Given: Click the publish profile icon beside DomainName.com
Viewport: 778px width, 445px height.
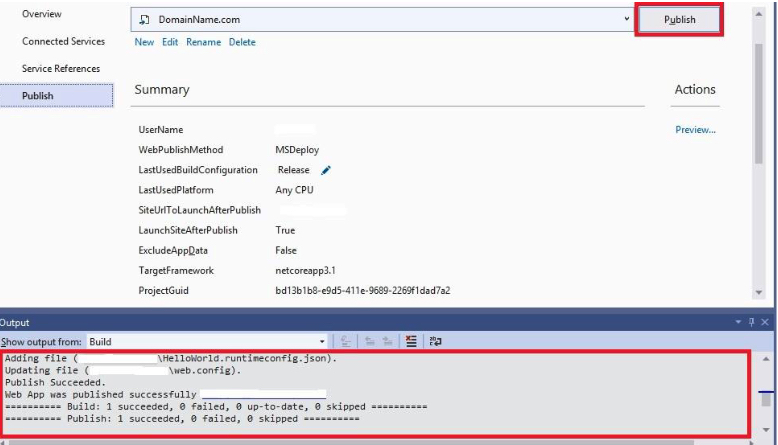Looking at the screenshot, I should point(144,19).
